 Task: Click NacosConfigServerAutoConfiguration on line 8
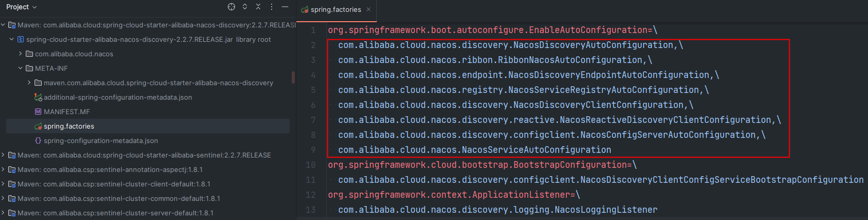point(668,135)
